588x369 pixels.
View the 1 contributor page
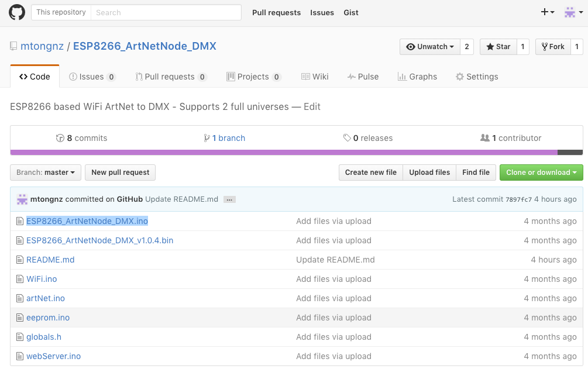[511, 138]
